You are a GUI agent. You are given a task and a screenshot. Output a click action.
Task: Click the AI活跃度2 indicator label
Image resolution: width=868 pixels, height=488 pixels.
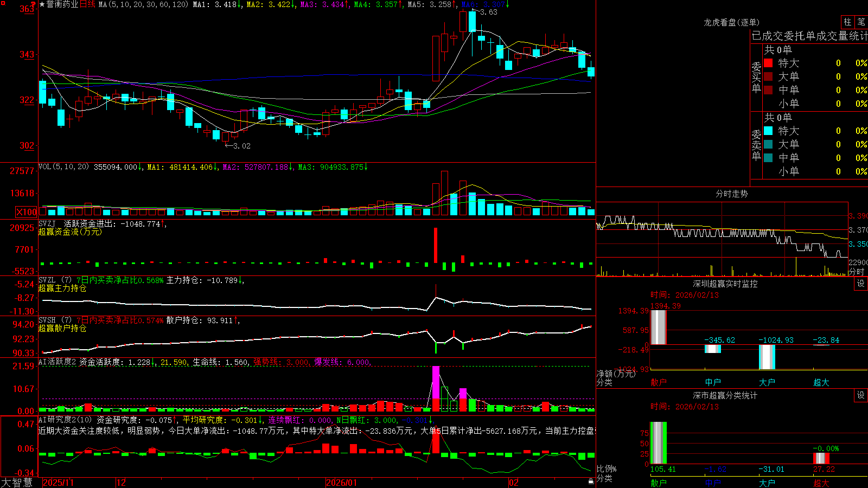(58, 362)
